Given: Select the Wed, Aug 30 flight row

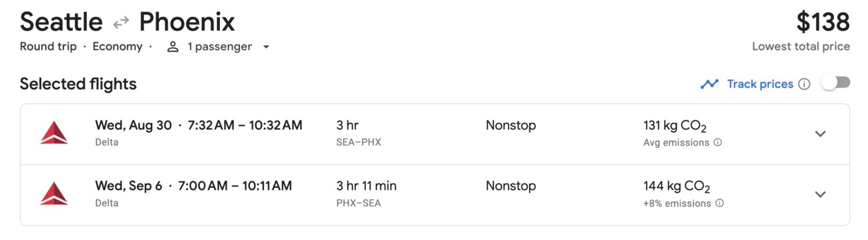Looking at the screenshot, I should point(435,134).
